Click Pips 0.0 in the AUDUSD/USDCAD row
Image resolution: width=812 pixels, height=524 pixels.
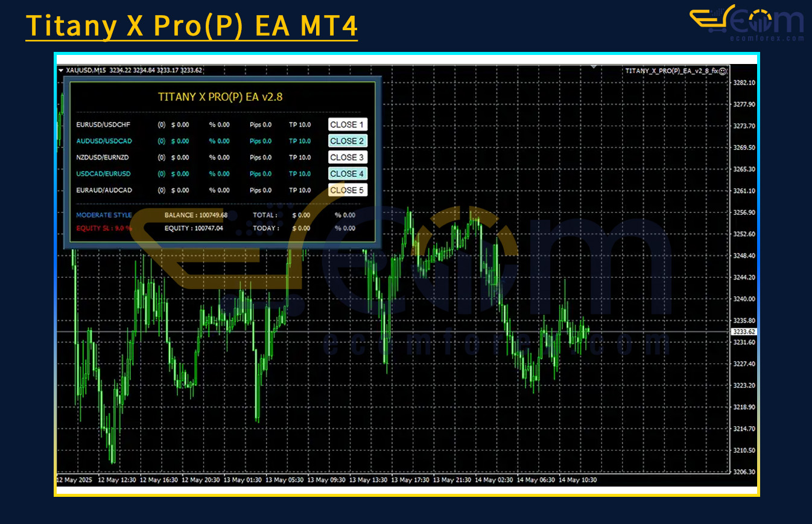(261, 141)
